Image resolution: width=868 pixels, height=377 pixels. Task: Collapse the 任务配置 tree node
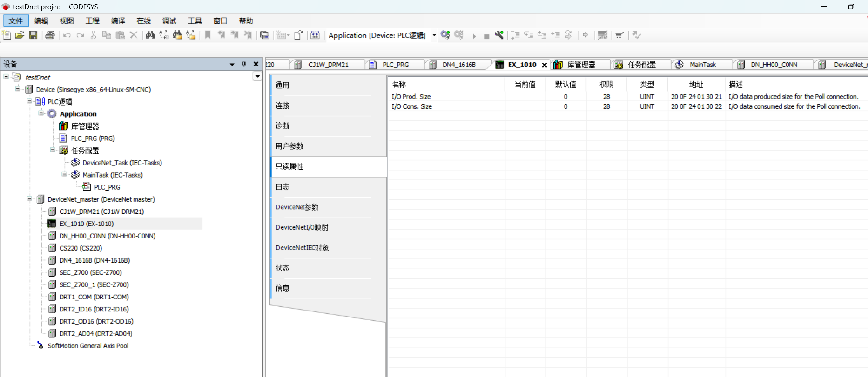point(53,150)
